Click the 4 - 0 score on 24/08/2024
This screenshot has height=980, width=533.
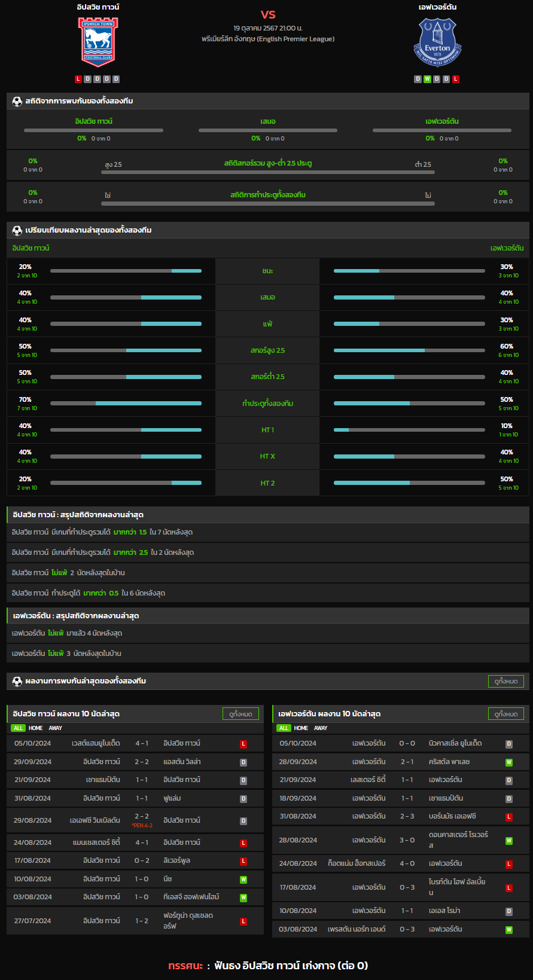point(407,864)
